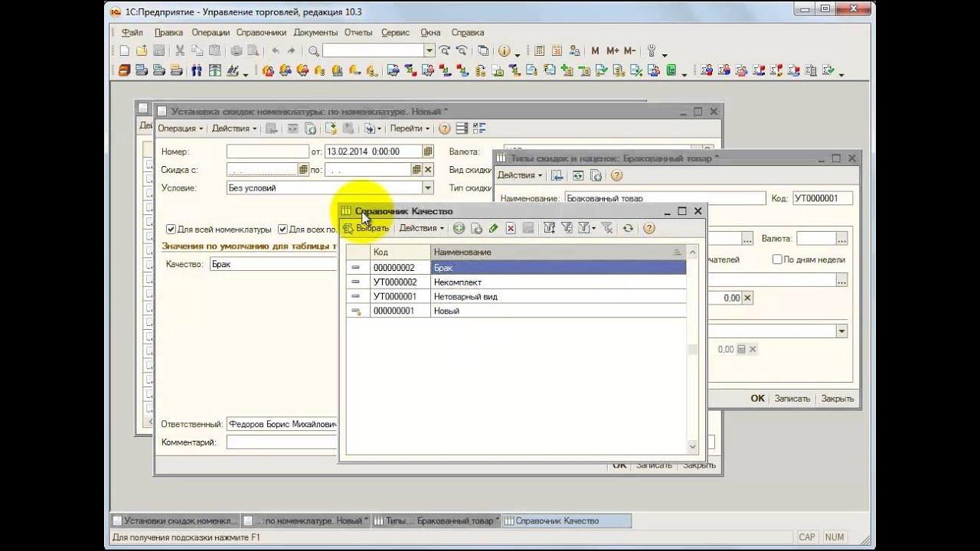Open the Справочники menu

coord(261,33)
